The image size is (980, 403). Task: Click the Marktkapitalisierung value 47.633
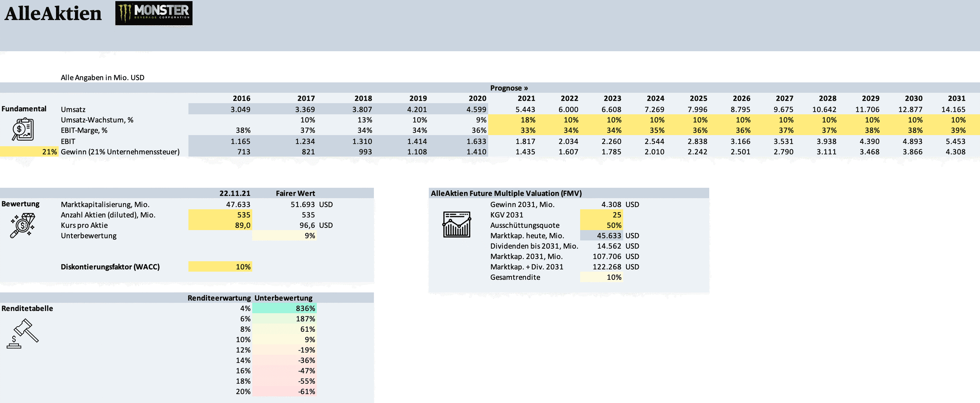coord(238,204)
